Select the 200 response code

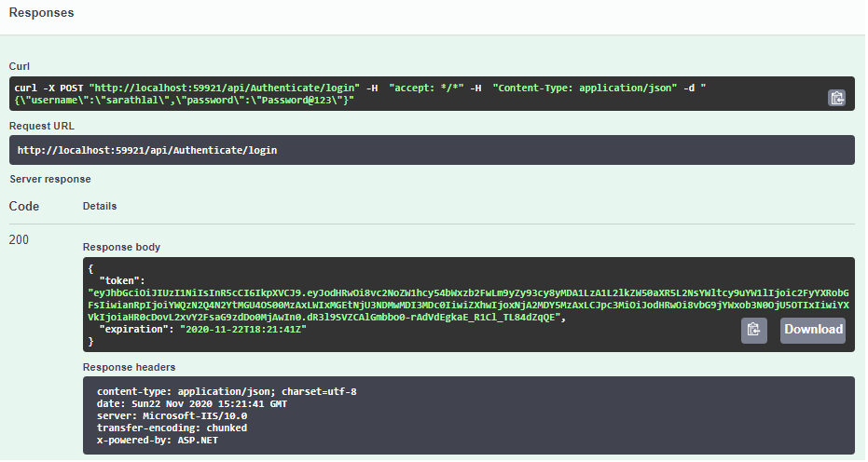point(19,239)
